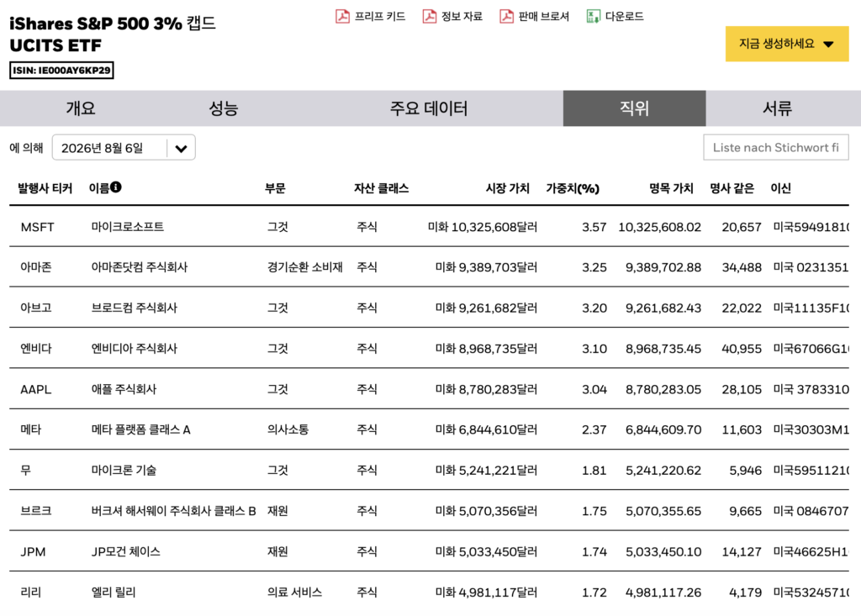Click the 다운로드 link text

625,17
